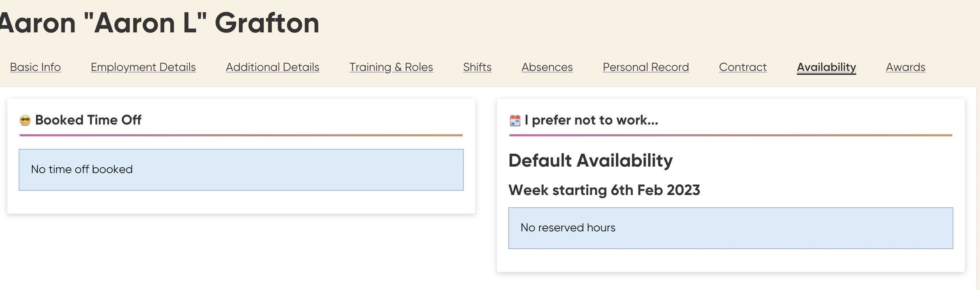Switch to the Employment Details tab
Screen dimensions: 980x290
(143, 67)
